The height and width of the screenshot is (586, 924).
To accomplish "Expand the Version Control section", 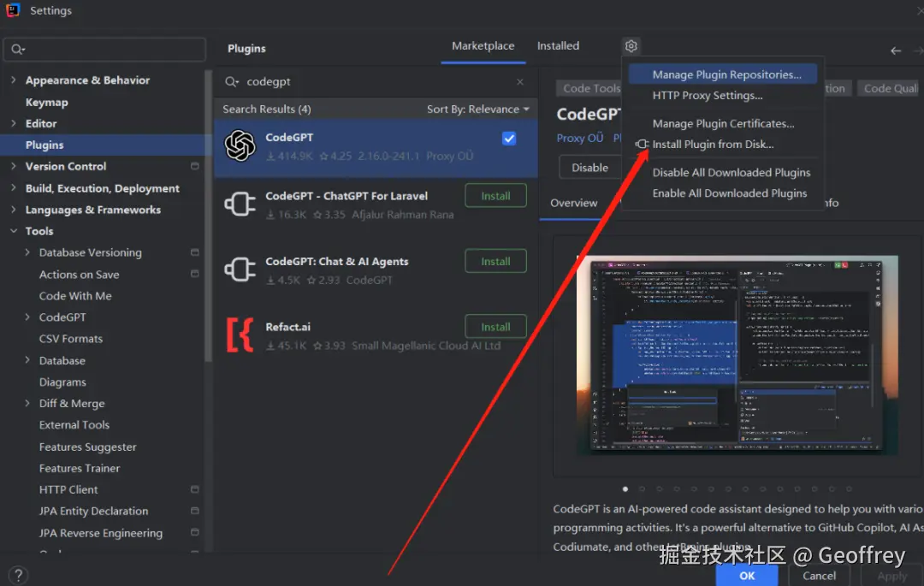I will click(x=13, y=166).
